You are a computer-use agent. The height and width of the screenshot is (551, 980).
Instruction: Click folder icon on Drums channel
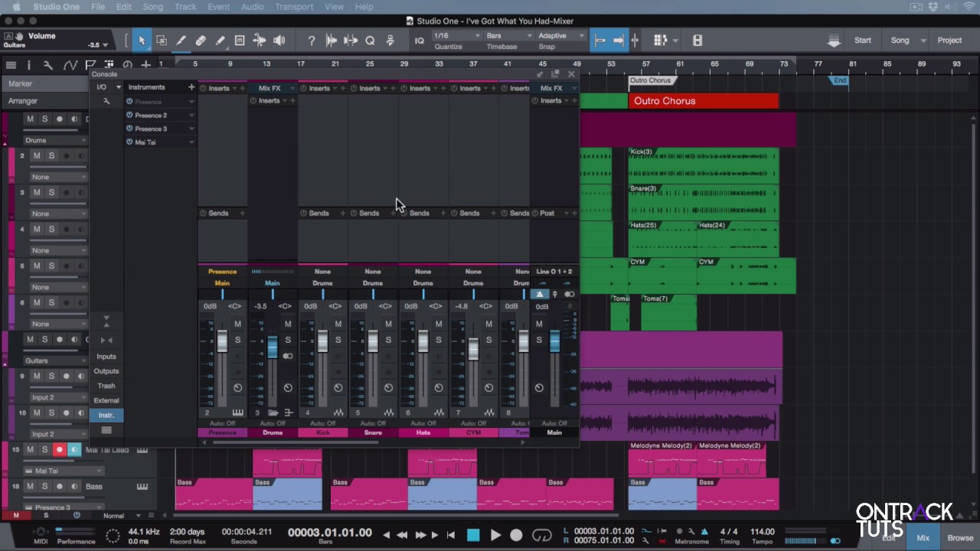click(273, 413)
